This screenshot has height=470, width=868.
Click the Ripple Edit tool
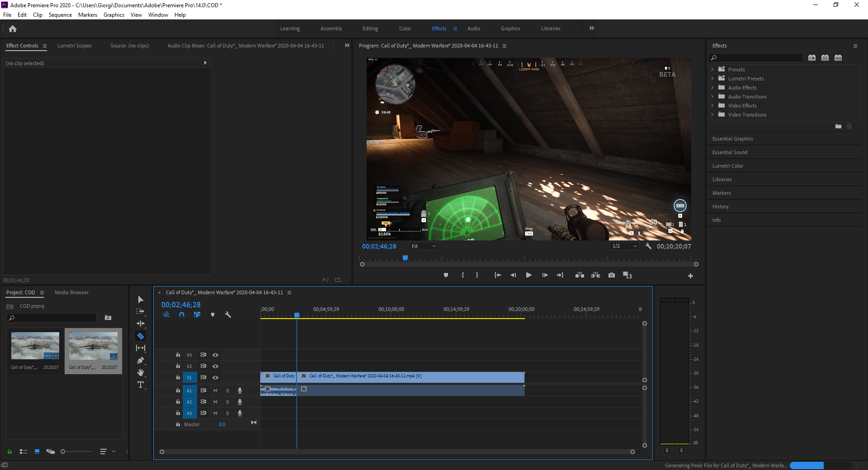coord(141,324)
